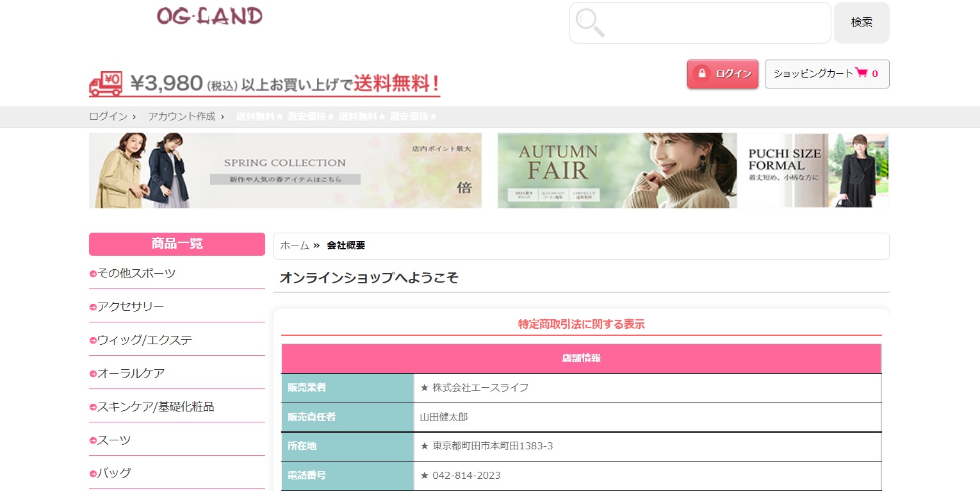Open the スーツ category
Image resolution: width=980 pixels, height=491 pixels.
114,440
